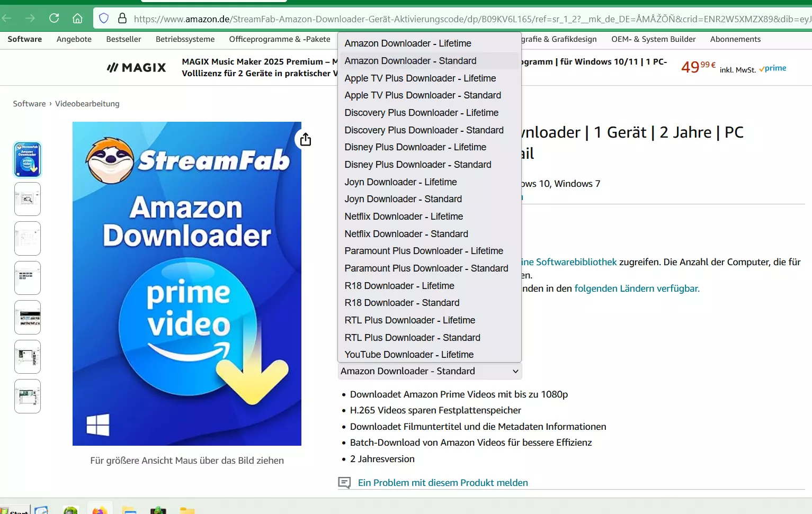Open Abonnements navigation item
The height and width of the screenshot is (514, 812).
(x=735, y=39)
